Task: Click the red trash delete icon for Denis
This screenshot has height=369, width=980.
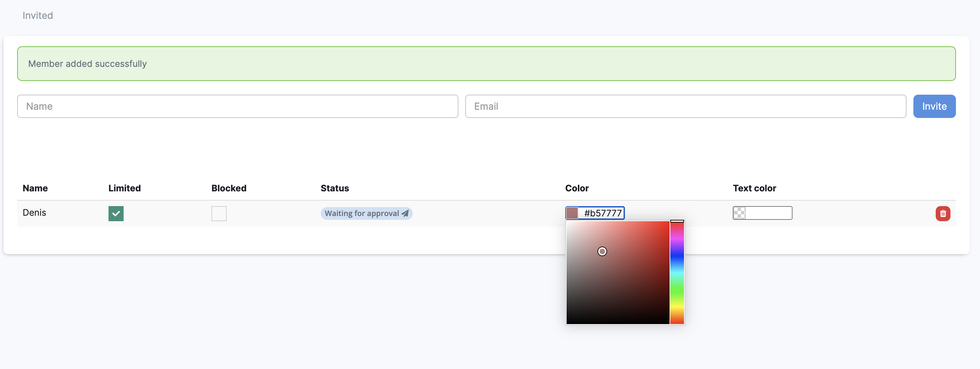Action: click(942, 214)
